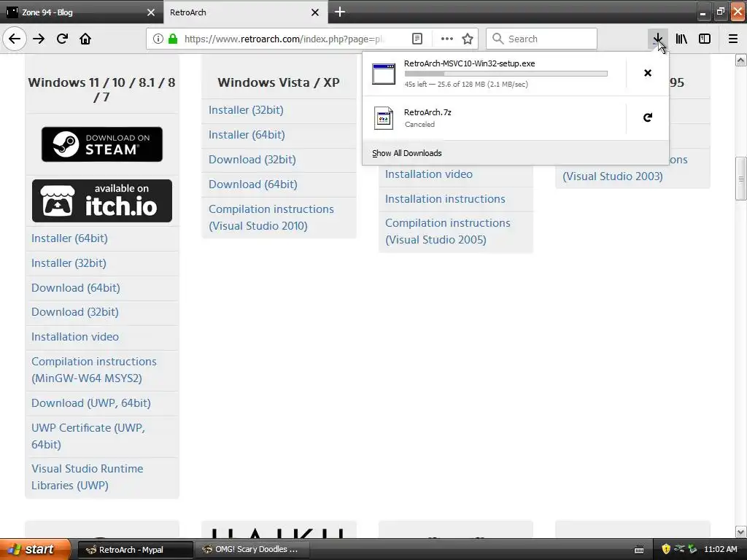Go back to the previous page
747x560 pixels.
[x=15, y=39]
